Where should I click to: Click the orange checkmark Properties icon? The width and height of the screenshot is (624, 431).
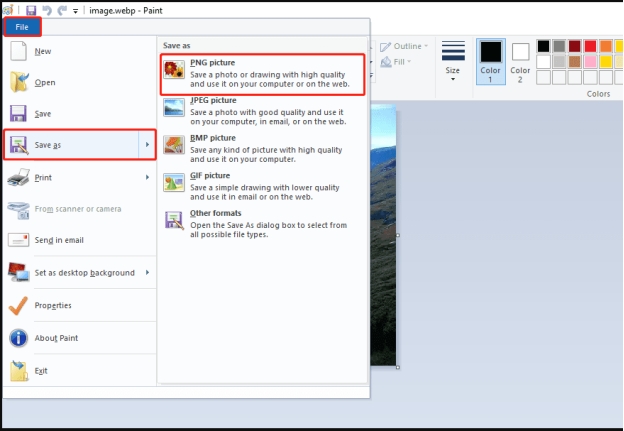click(x=18, y=306)
